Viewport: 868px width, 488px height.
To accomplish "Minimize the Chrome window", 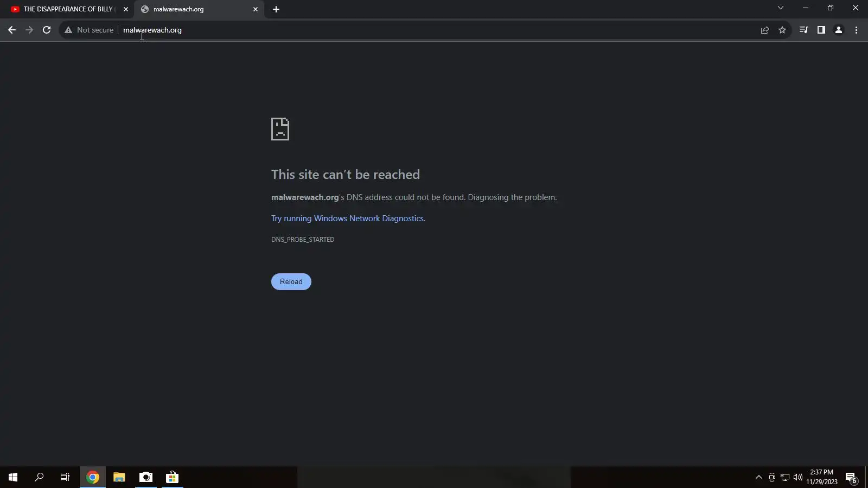I will [806, 8].
